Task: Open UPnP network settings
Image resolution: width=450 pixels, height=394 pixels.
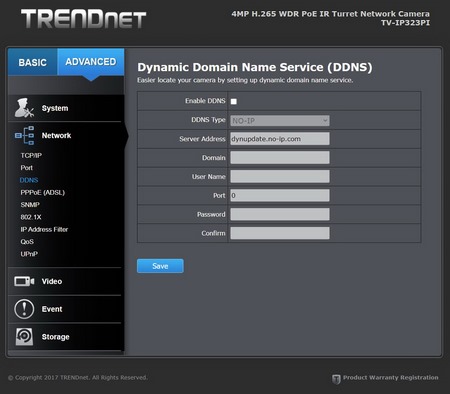Action: 29,254
